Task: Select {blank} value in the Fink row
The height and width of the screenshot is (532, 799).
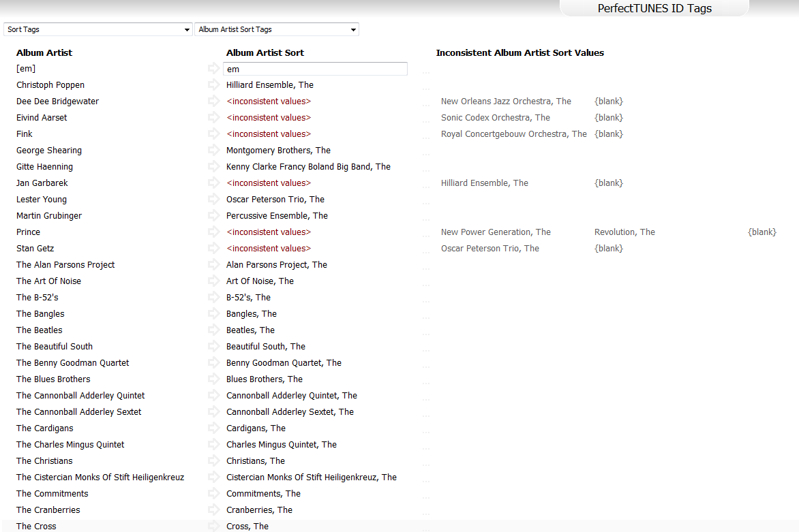Action: [x=609, y=134]
